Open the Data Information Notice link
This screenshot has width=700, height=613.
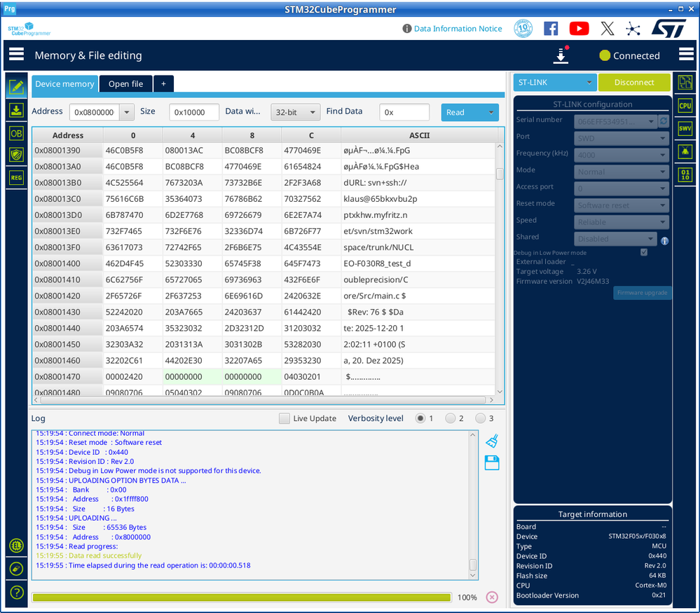(458, 29)
